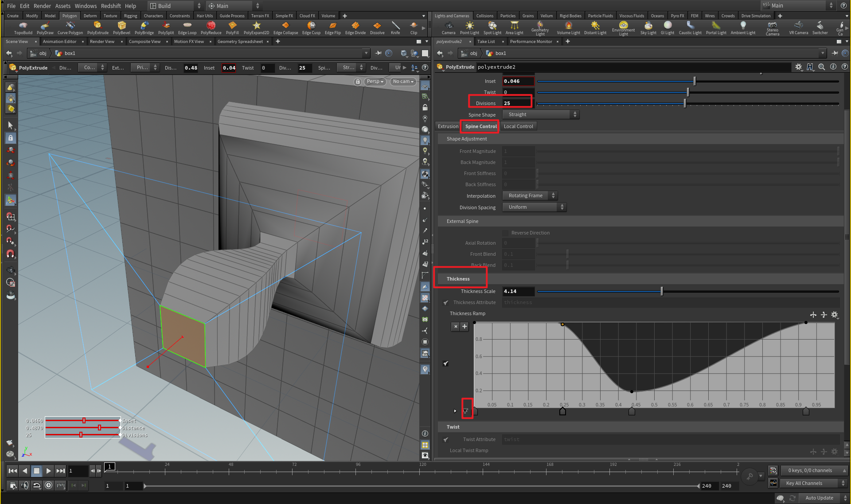The height and width of the screenshot is (504, 851).
Task: Activate the Knife tool from the shelf
Action: pyautogui.click(x=395, y=27)
